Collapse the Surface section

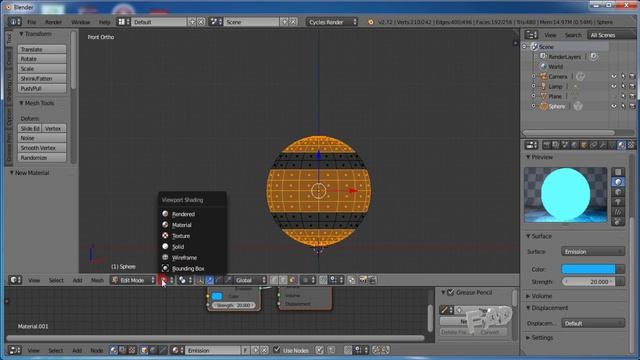528,236
